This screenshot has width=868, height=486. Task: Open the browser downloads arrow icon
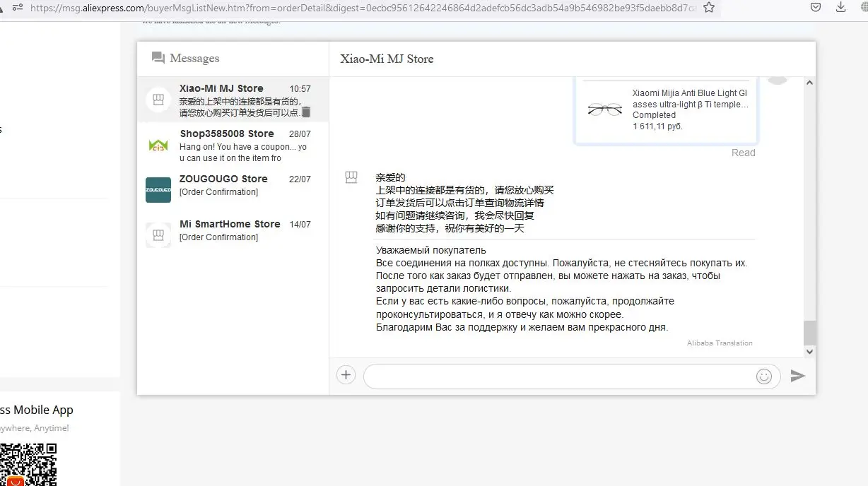(840, 7)
